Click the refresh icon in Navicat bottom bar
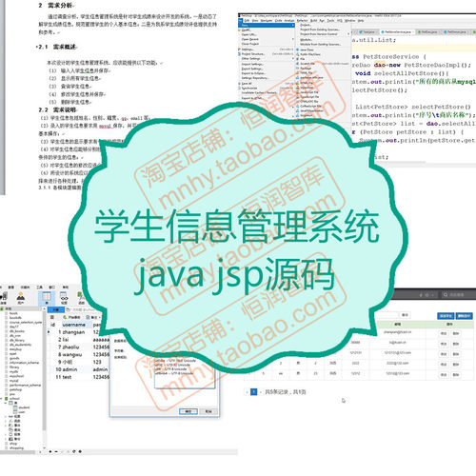The image size is (476, 476). [x=74, y=451]
